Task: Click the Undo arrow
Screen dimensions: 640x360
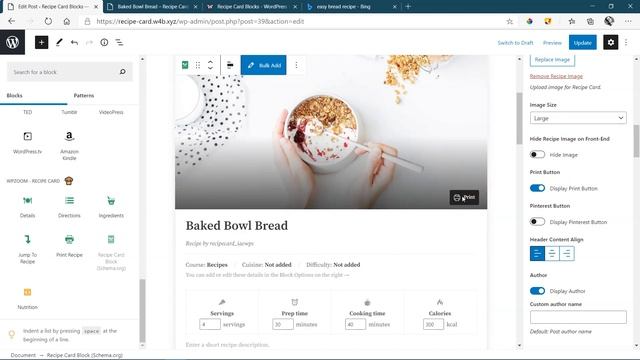Action: click(x=74, y=42)
